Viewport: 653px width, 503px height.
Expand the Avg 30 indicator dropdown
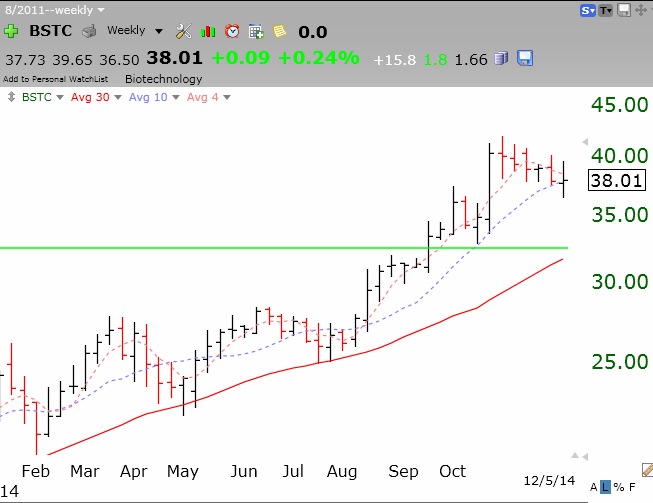(x=118, y=97)
